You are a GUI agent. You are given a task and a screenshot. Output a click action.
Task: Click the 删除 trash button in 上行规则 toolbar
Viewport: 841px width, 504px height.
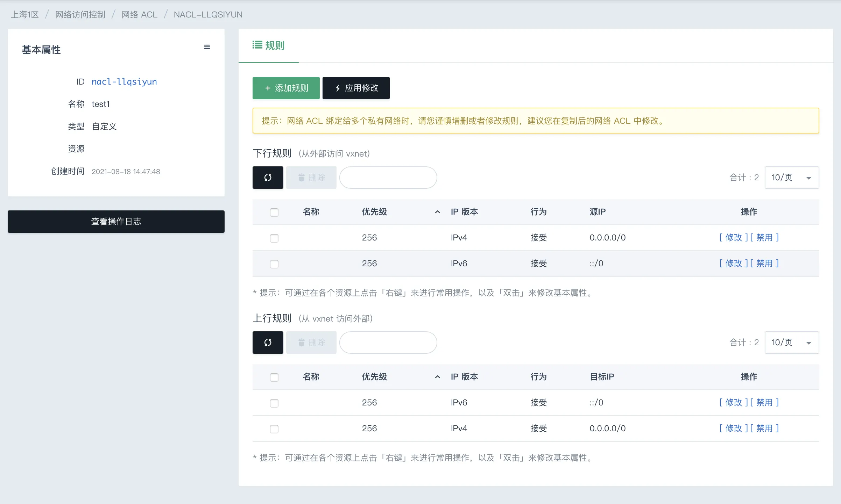(x=311, y=343)
